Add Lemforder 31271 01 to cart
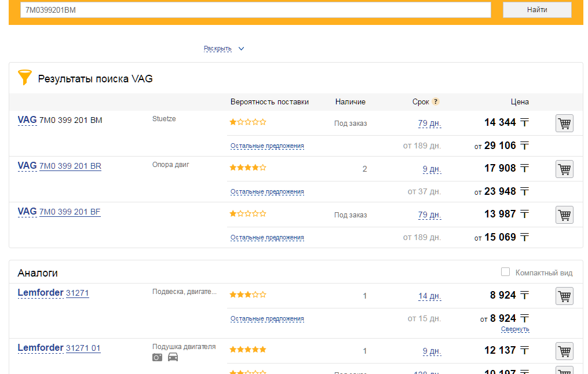This screenshot has width=588, height=374. click(564, 351)
